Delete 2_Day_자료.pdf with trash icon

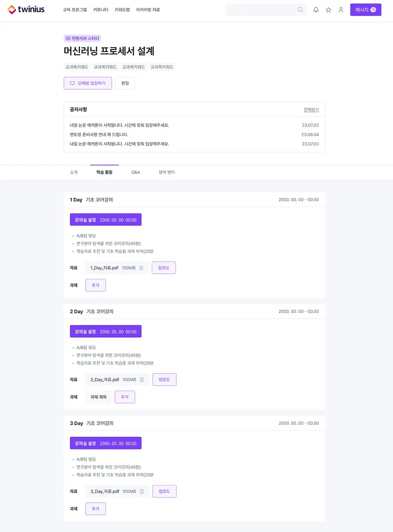pyautogui.click(x=142, y=379)
